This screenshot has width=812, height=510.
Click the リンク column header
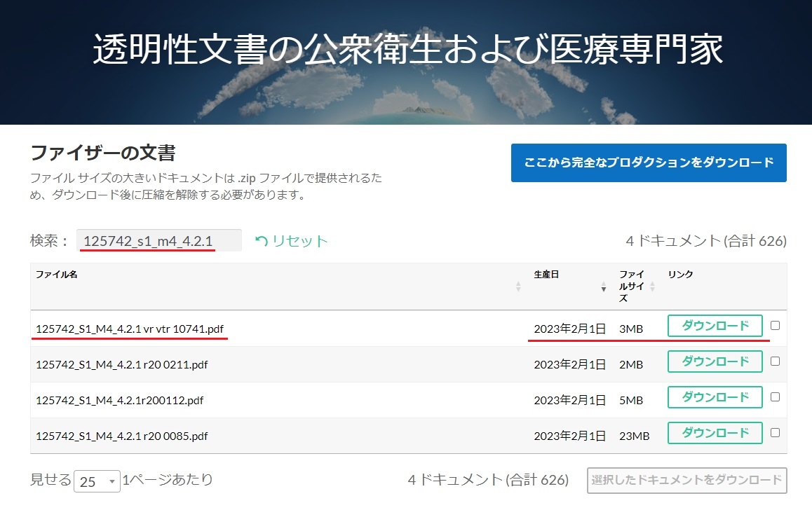pos(680,274)
